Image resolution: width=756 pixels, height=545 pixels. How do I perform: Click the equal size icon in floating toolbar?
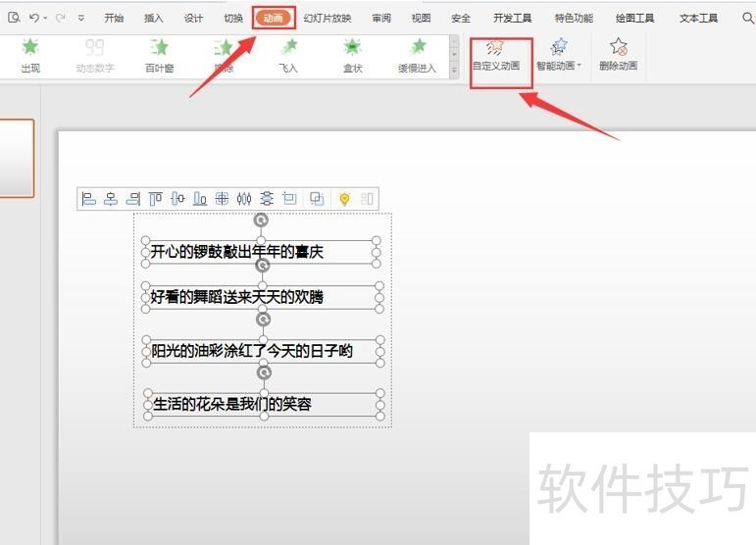(x=289, y=199)
